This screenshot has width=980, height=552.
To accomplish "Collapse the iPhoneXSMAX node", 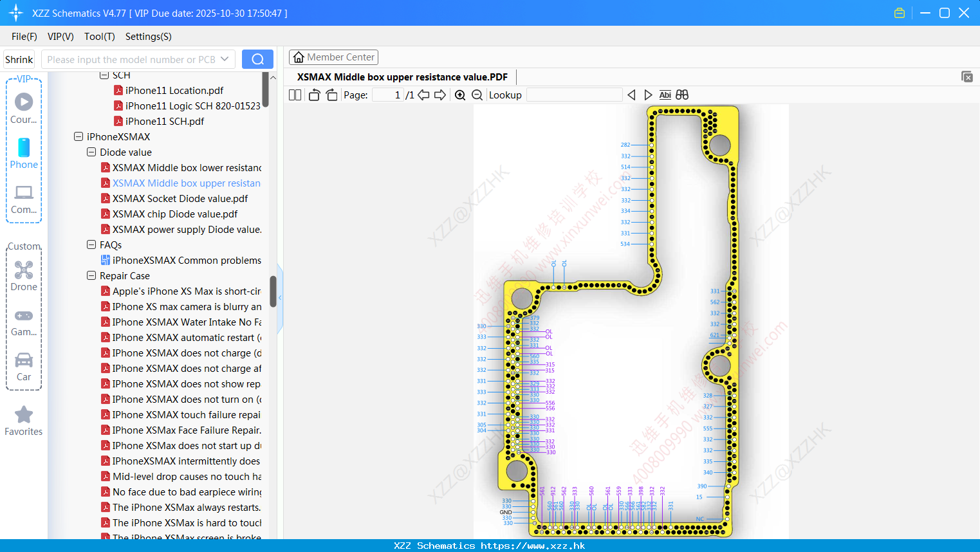I will point(79,137).
